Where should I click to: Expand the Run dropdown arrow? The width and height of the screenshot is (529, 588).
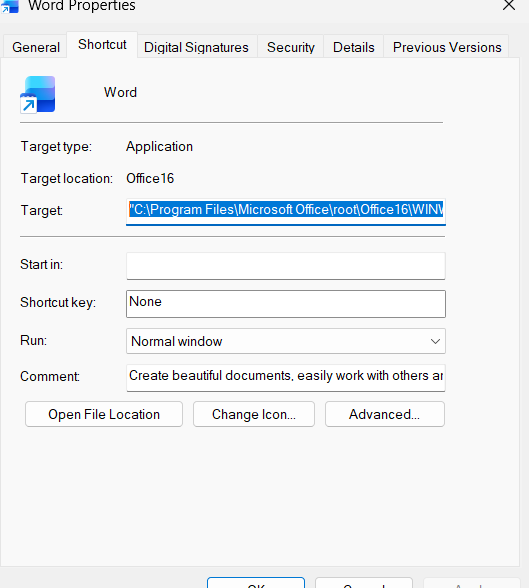pyautogui.click(x=435, y=341)
